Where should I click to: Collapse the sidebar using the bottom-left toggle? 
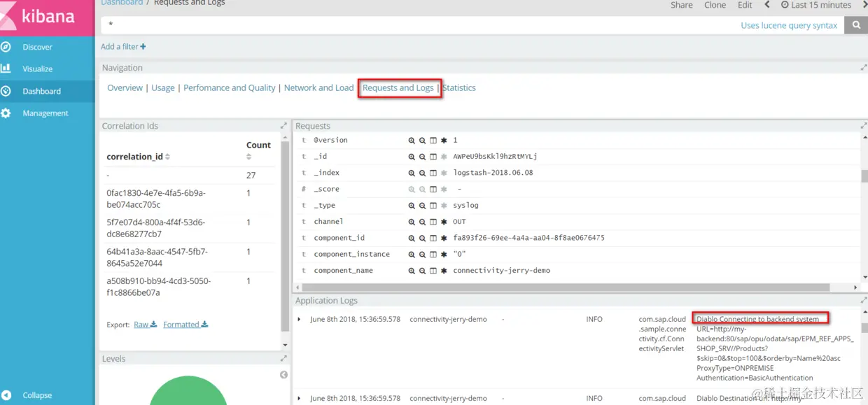[x=28, y=395]
